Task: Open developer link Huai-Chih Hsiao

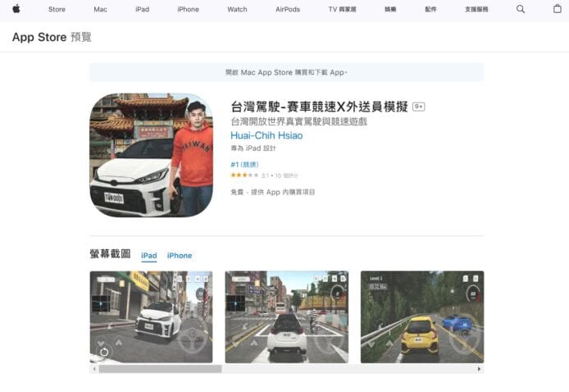Action: (266, 135)
